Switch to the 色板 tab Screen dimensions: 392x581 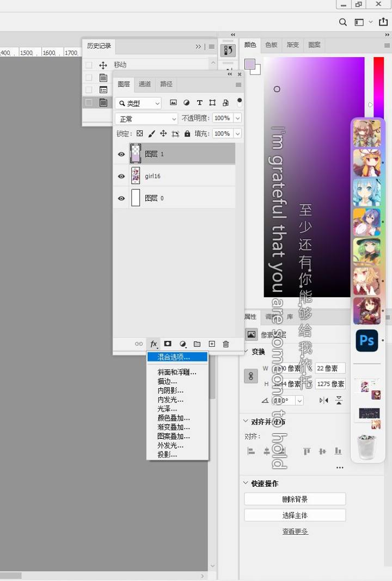click(271, 45)
